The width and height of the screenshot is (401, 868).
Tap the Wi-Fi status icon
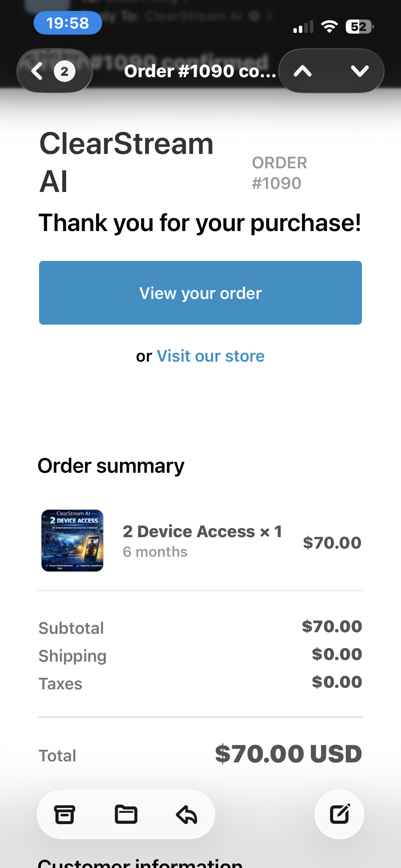pos(329,26)
